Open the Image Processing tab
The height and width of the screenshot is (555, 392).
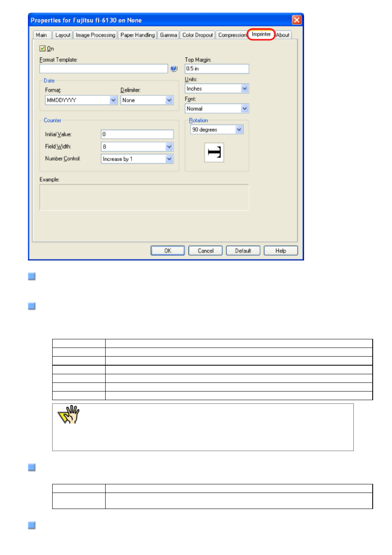95,35
